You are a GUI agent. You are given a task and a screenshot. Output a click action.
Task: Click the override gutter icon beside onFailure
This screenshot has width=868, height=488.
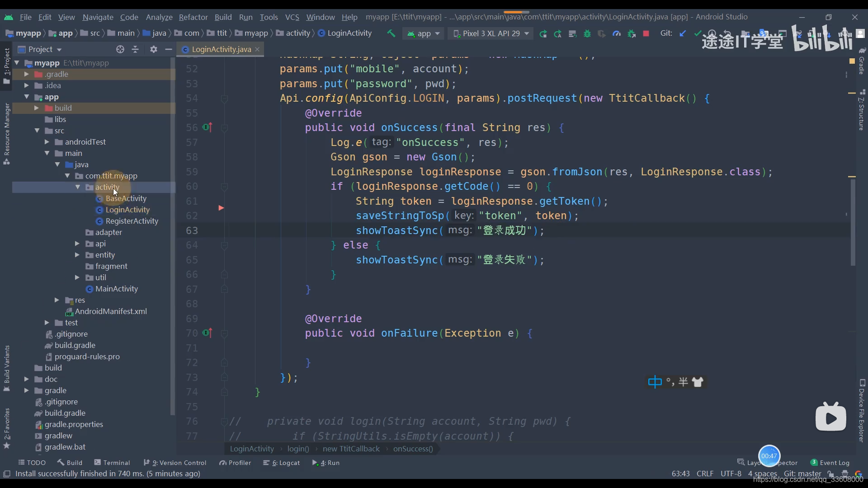207,333
